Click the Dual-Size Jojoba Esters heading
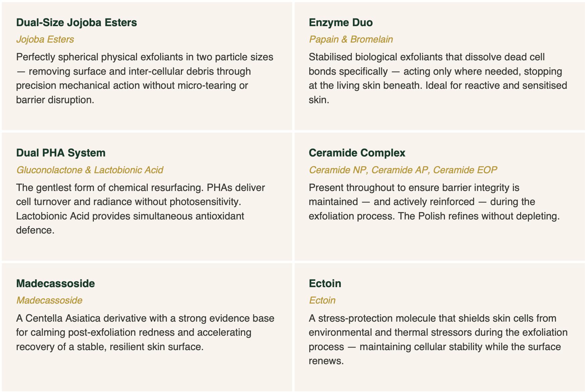Screen dimensions: 585x392 (x=76, y=22)
